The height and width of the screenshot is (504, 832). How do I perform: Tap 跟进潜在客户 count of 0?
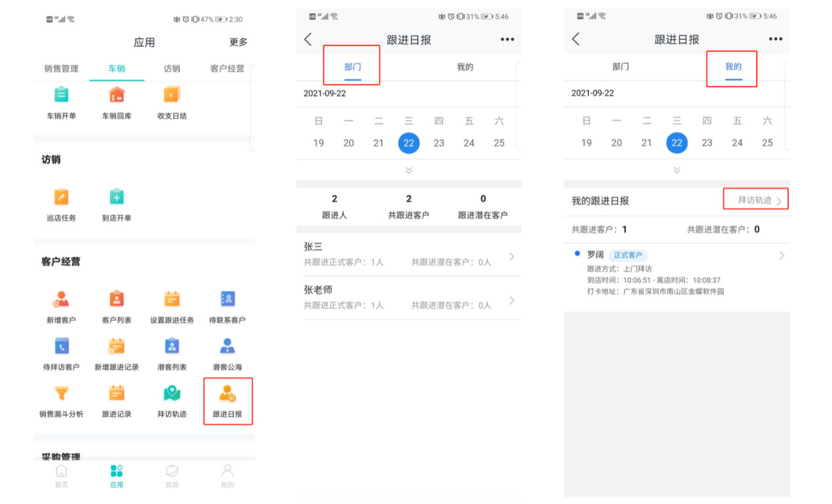point(484,199)
